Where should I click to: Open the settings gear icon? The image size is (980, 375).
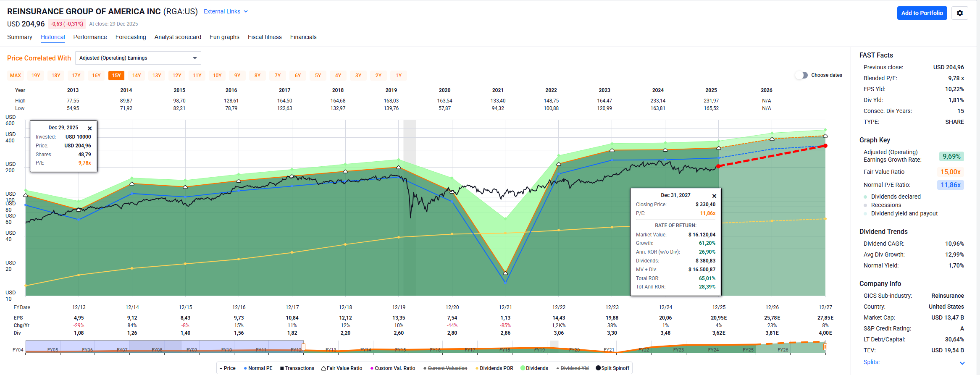959,13
